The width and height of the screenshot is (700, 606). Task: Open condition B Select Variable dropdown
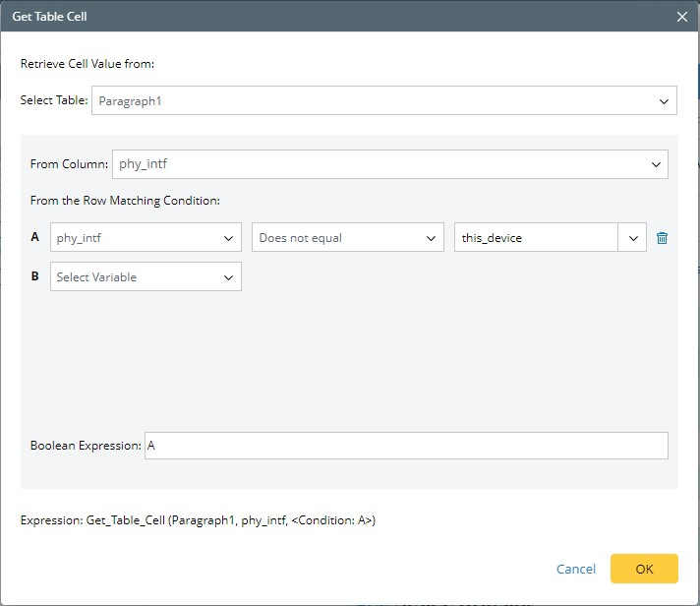(x=146, y=277)
